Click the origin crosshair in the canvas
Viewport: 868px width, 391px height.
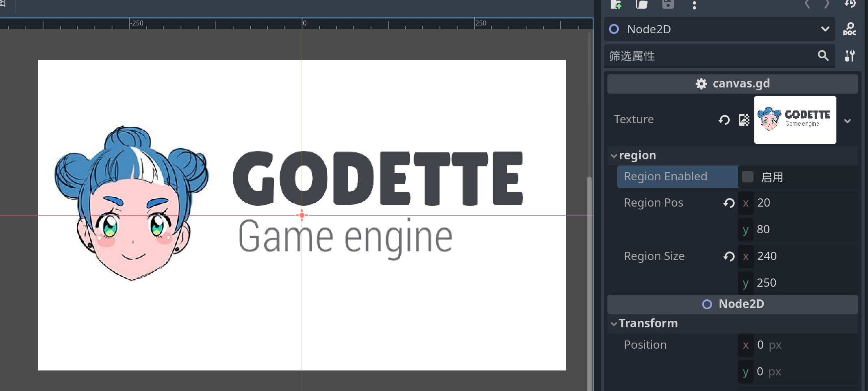302,215
